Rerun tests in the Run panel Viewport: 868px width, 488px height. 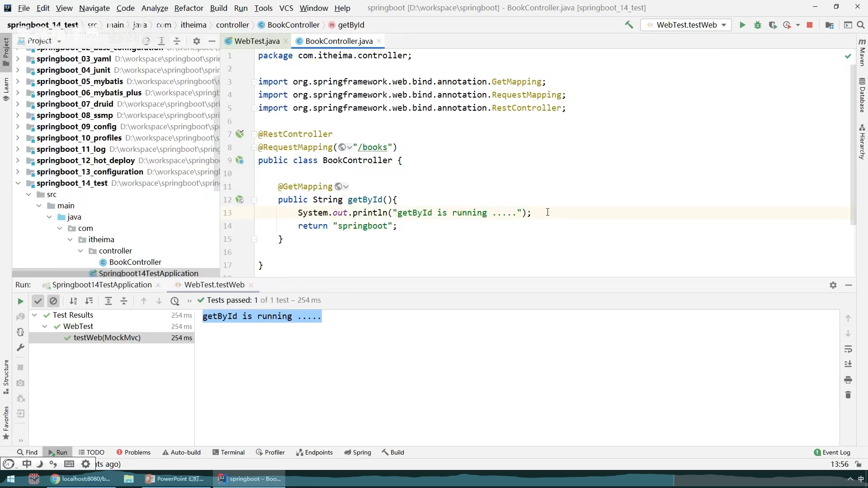tap(20, 301)
